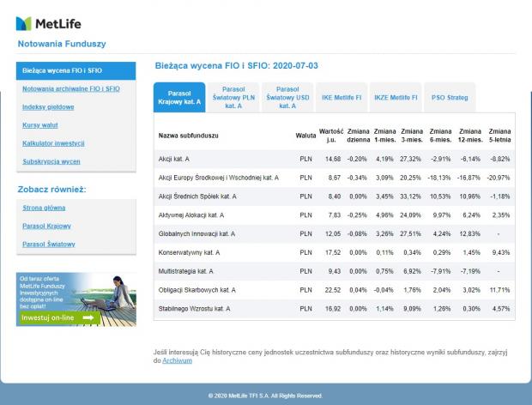Click 12,83% in Globalnych Innowacji row
Screen dimensions: 532x405
tap(470, 233)
